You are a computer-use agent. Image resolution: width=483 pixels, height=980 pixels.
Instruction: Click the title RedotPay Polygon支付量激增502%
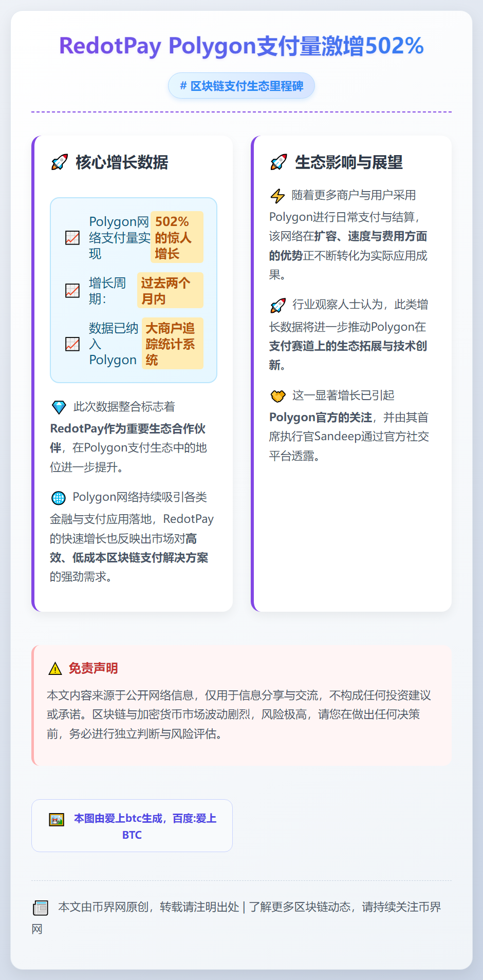242,46
